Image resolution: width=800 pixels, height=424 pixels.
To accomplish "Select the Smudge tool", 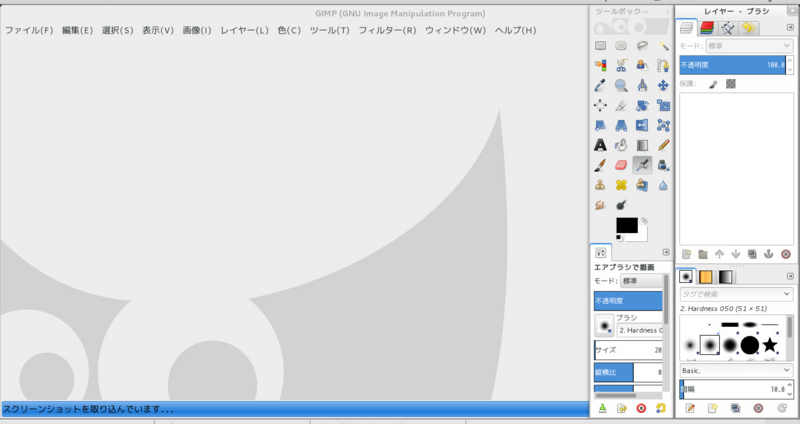I will click(x=601, y=205).
